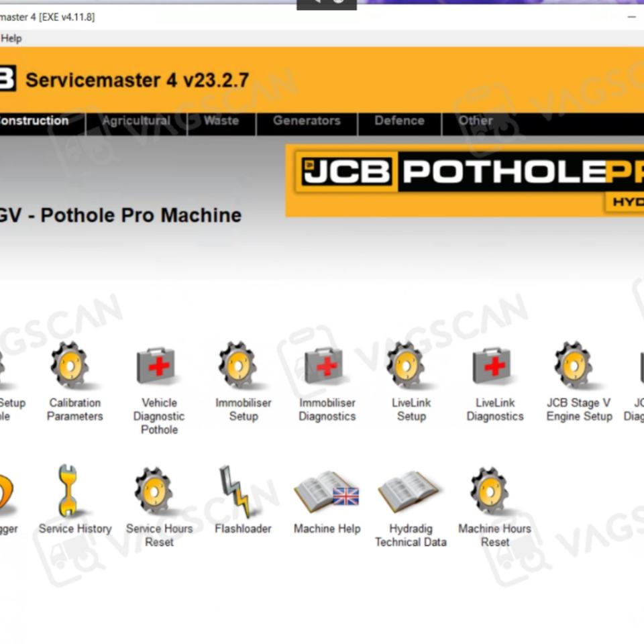Open Immobiliser Setup gear icon
Screen dimensions: 644x644
point(237,365)
